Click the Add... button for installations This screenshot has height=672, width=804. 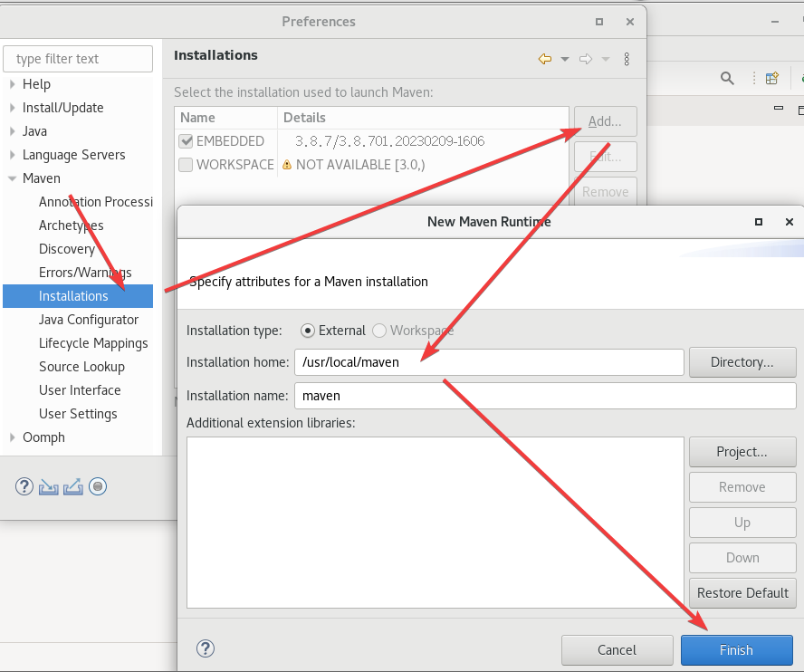coord(606,121)
